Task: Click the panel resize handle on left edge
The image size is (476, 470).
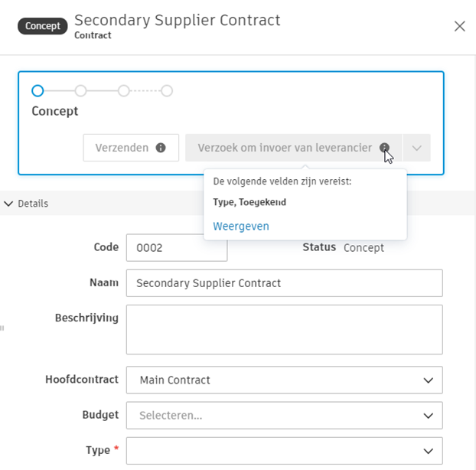Action: point(2,328)
